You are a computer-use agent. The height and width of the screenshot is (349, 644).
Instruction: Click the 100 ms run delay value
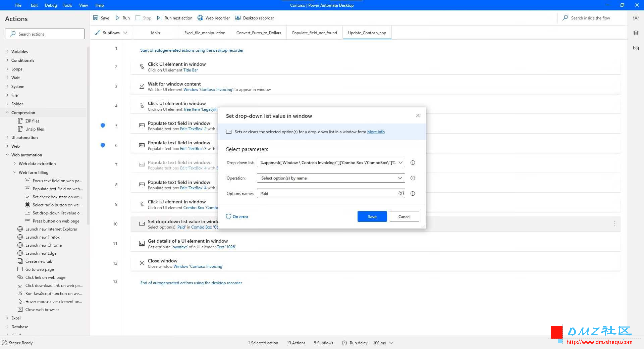click(x=379, y=343)
